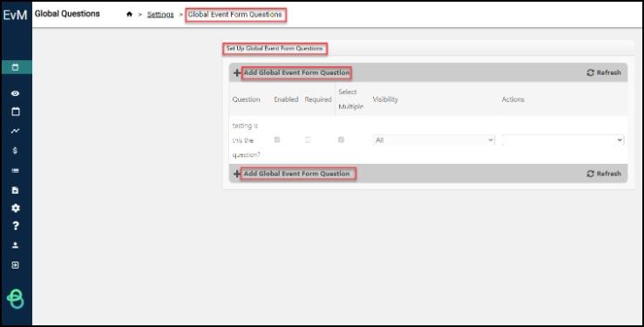644x327 pixels.
Task: Click the green loop logo at sidebar bottom
Action: [16, 298]
